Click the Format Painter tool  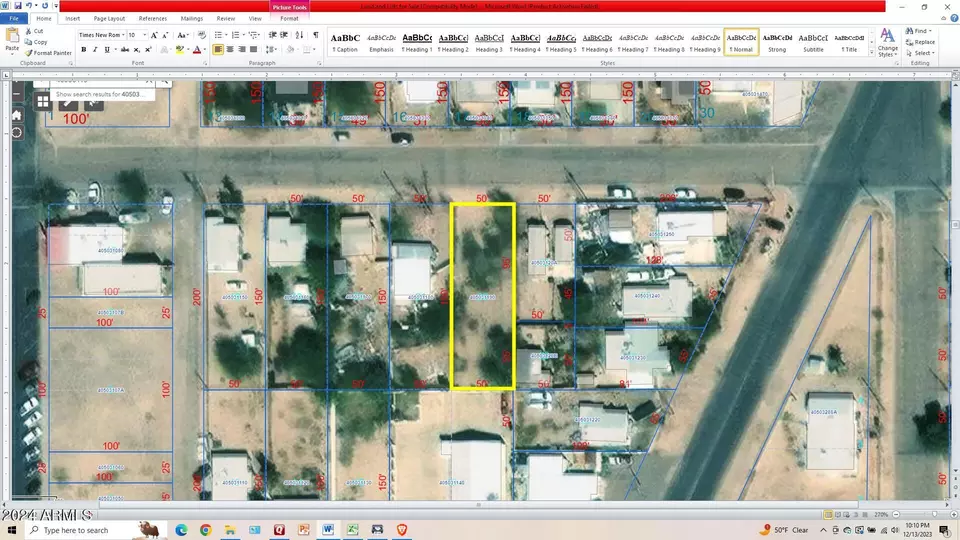[48, 53]
